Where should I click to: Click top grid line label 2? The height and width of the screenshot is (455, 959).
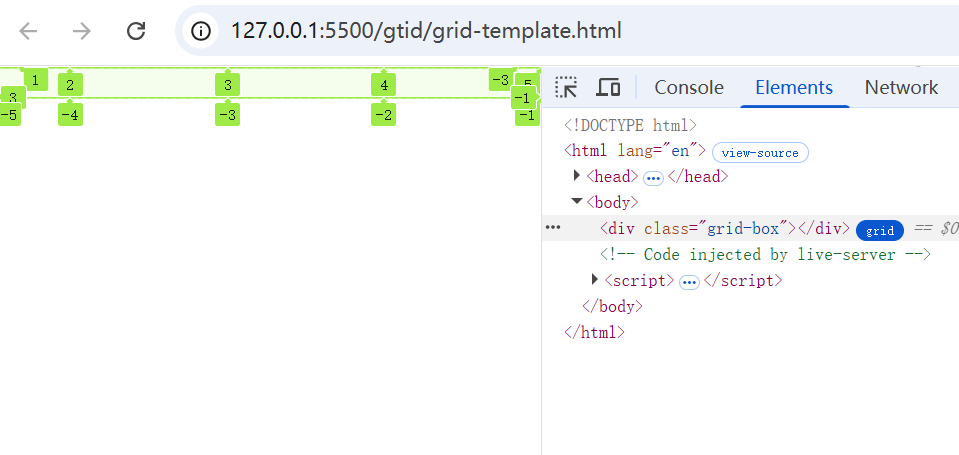[70, 85]
